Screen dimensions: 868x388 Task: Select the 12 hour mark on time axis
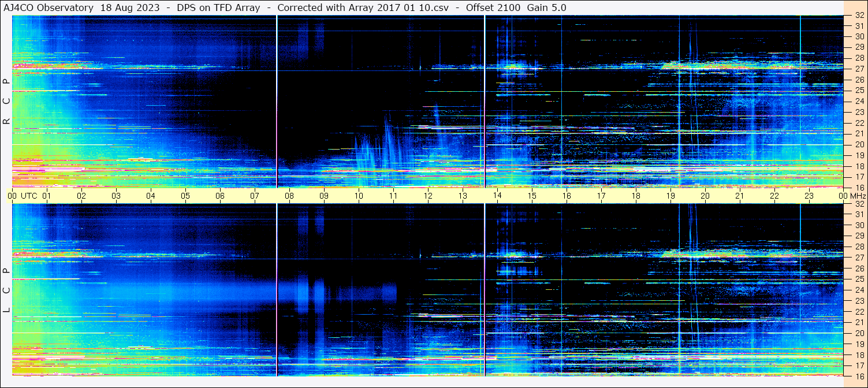tap(429, 196)
